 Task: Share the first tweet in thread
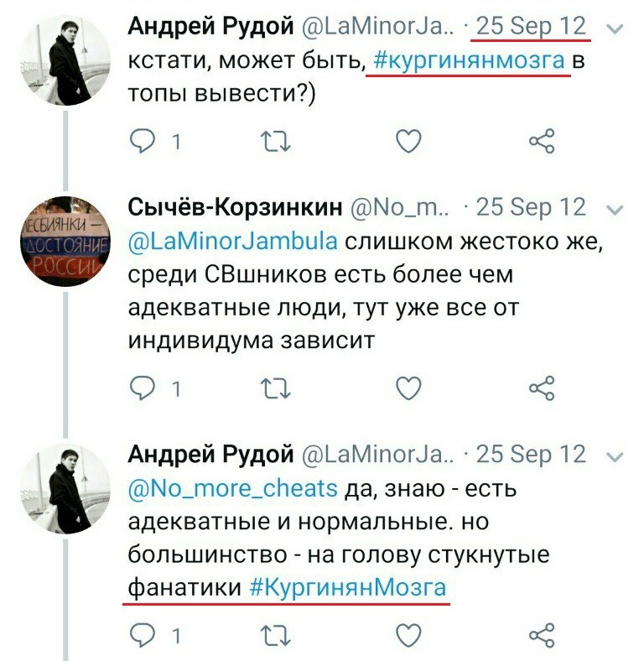[542, 141]
